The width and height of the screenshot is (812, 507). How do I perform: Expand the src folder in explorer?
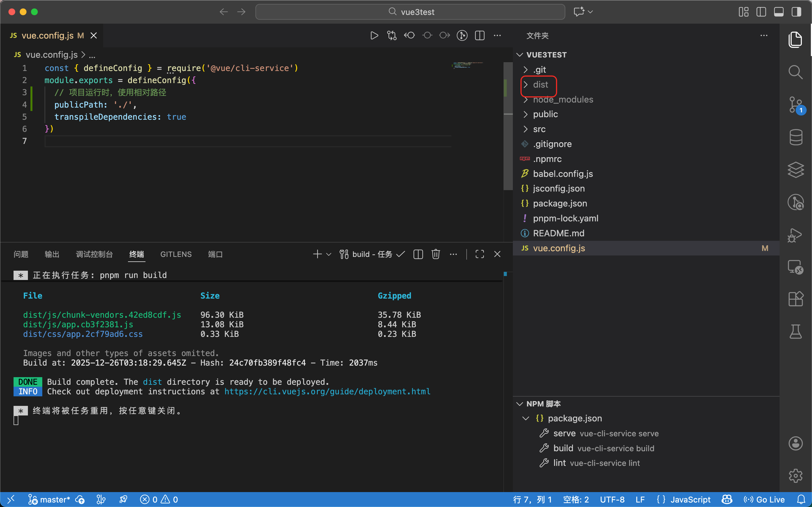[539, 129]
